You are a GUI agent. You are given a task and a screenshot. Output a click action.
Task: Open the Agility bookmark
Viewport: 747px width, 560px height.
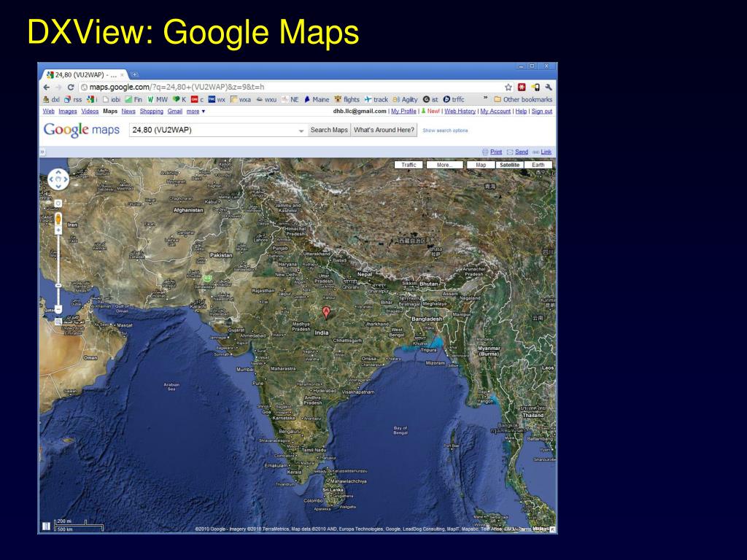pyautogui.click(x=405, y=99)
